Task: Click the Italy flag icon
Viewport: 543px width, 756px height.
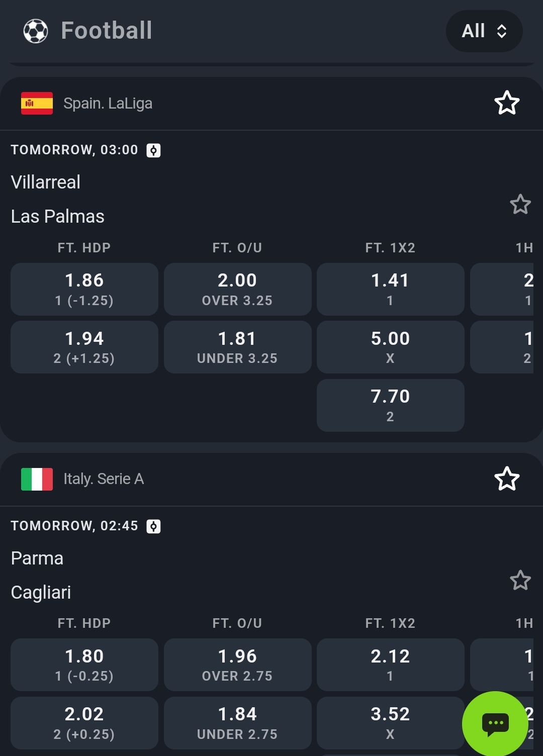Action: tap(37, 479)
